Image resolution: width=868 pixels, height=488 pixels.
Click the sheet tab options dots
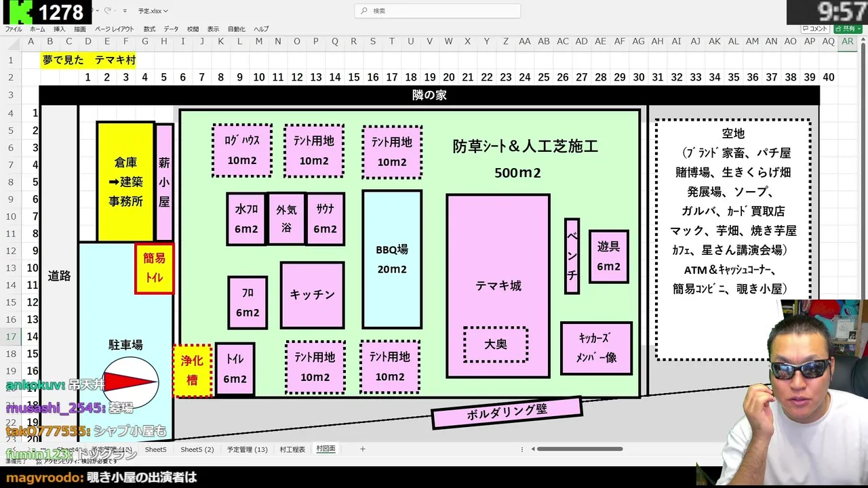click(521, 449)
